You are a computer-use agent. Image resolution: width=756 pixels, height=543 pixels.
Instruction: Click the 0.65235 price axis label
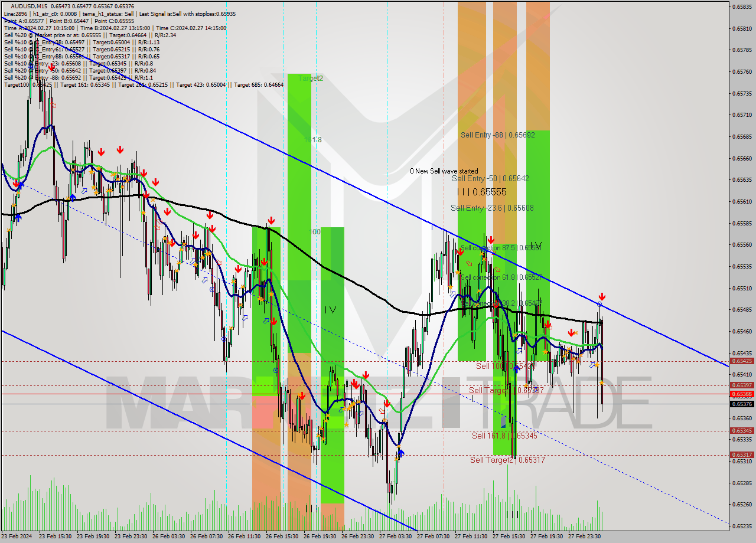click(x=742, y=526)
